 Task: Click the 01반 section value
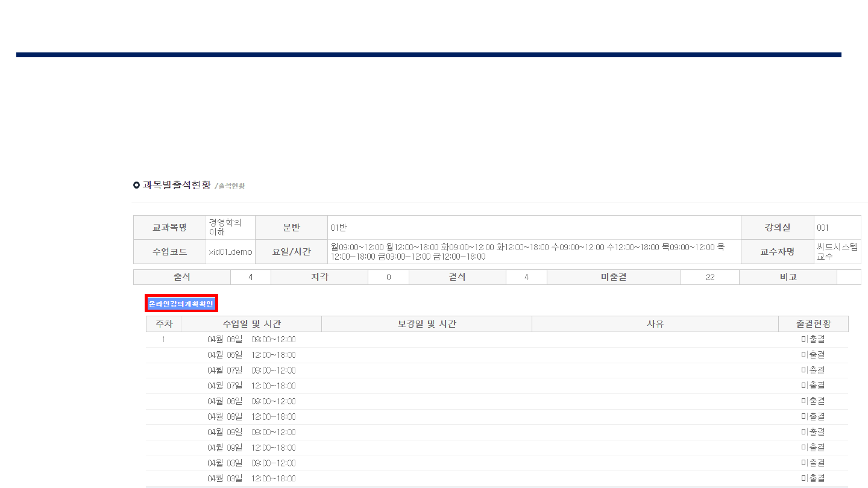tap(339, 228)
